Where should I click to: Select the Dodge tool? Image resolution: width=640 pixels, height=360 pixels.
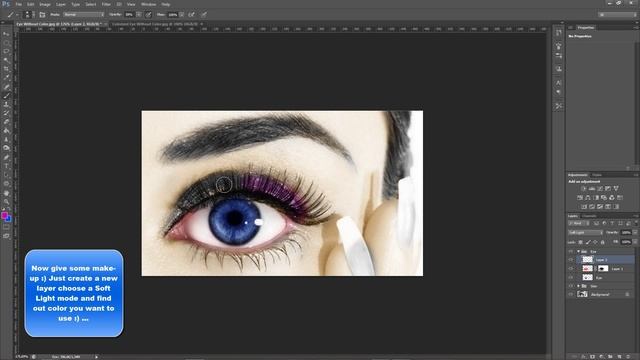click(6, 148)
